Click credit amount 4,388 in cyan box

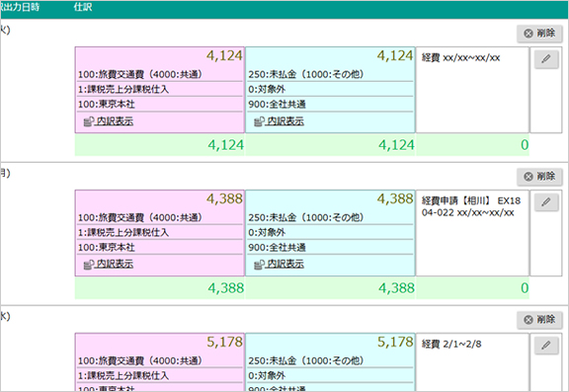(395, 199)
